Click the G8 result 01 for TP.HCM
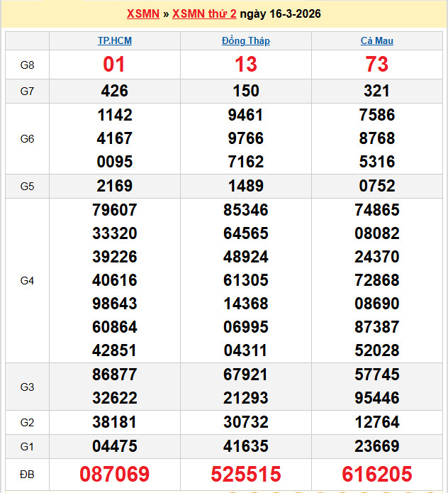 pyautogui.click(x=114, y=65)
